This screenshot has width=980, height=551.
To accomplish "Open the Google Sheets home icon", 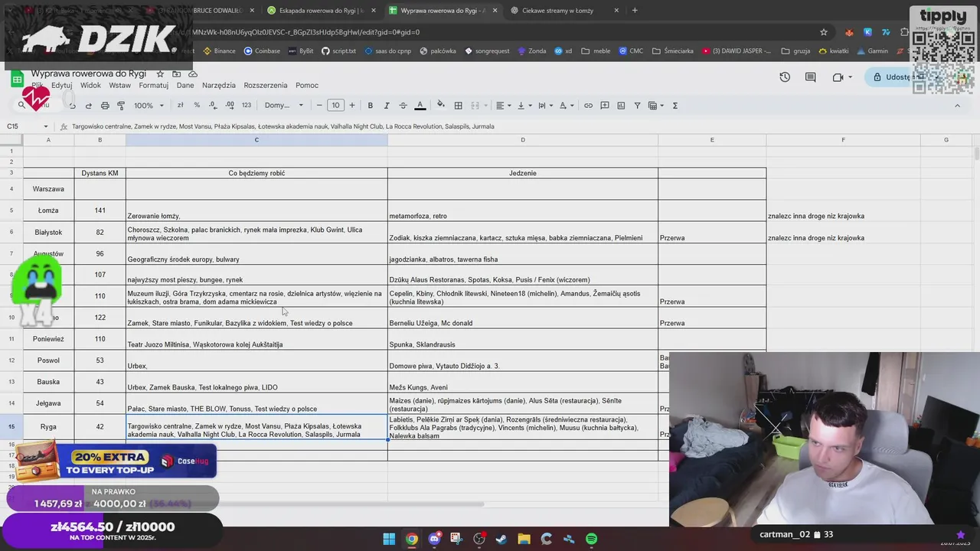I will [17, 78].
